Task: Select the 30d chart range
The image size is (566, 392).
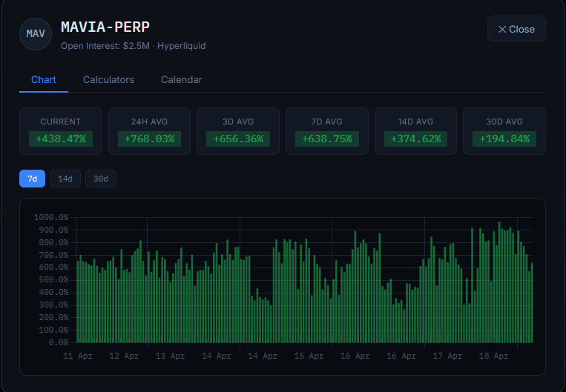Action: click(101, 179)
